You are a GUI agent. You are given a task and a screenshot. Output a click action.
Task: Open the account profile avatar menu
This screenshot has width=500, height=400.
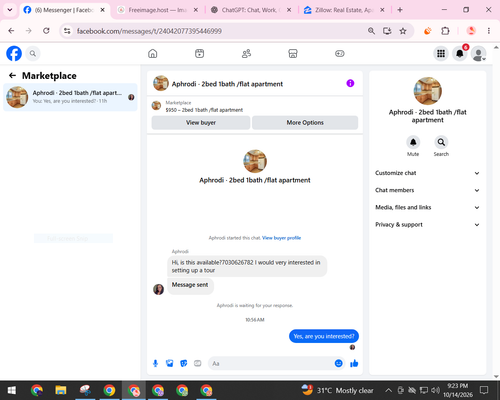tap(478, 53)
